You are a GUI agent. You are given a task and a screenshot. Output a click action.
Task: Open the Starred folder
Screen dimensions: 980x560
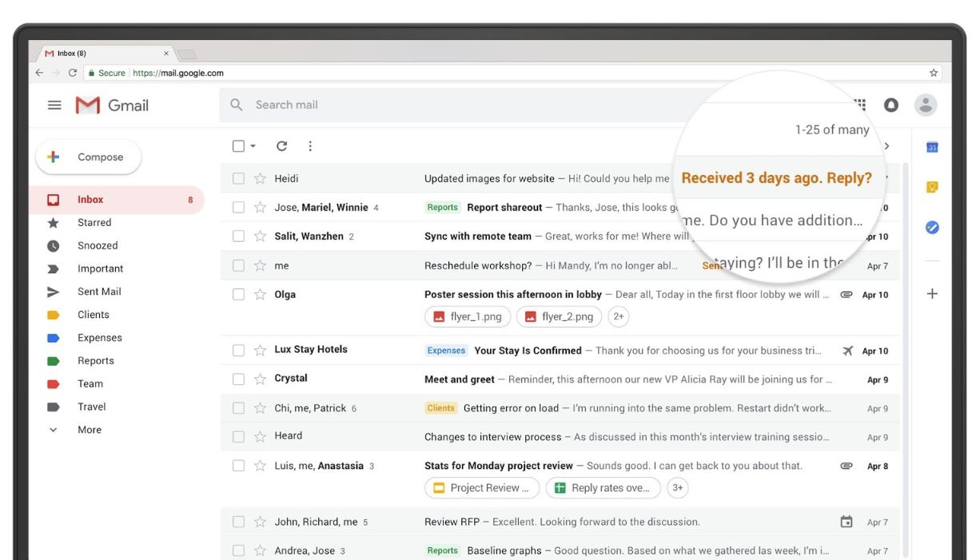(x=94, y=223)
